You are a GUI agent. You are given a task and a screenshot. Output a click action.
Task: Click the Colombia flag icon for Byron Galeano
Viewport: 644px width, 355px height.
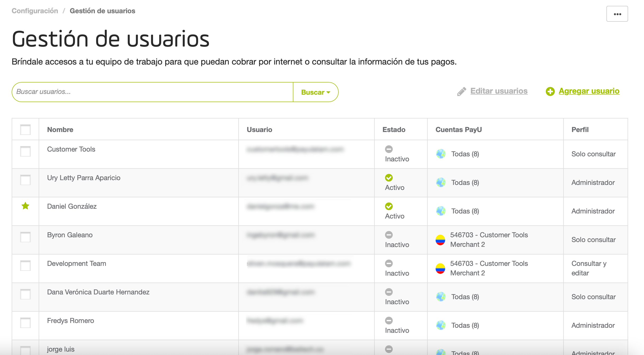440,240
